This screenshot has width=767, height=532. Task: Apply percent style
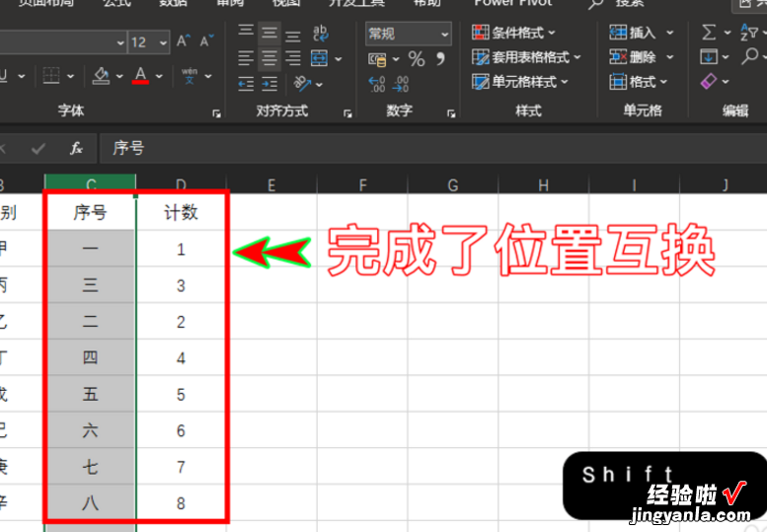[417, 59]
